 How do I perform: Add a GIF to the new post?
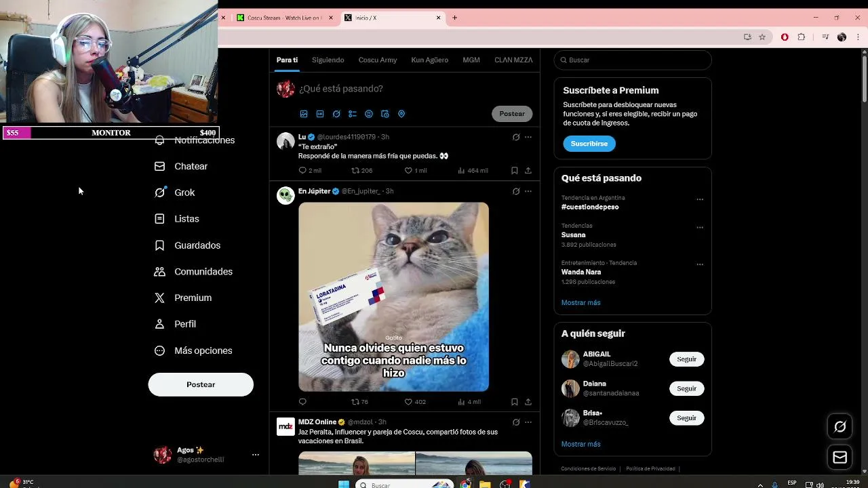point(320,114)
